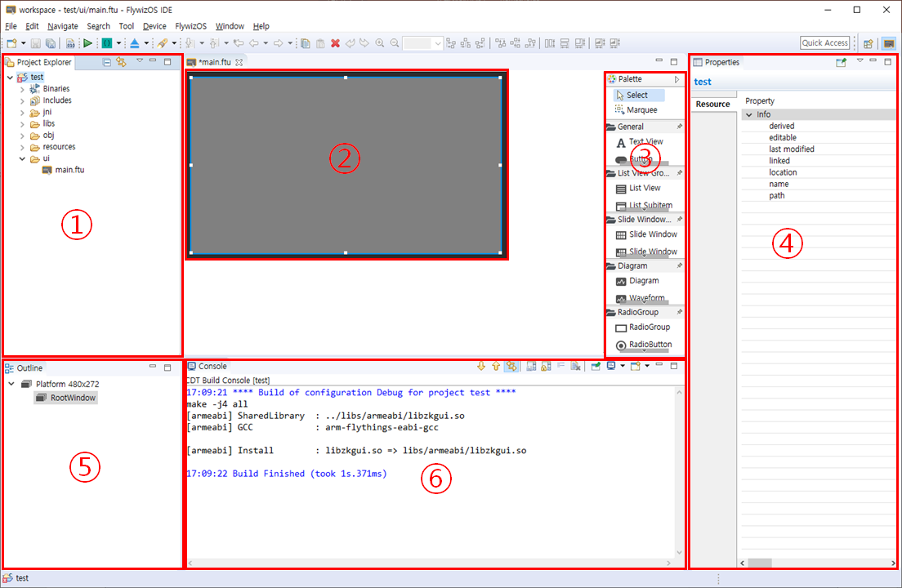The width and height of the screenshot is (902, 588).
Task: Click the FlywizOS perspective icon at the toolbar's end
Action: [889, 43]
